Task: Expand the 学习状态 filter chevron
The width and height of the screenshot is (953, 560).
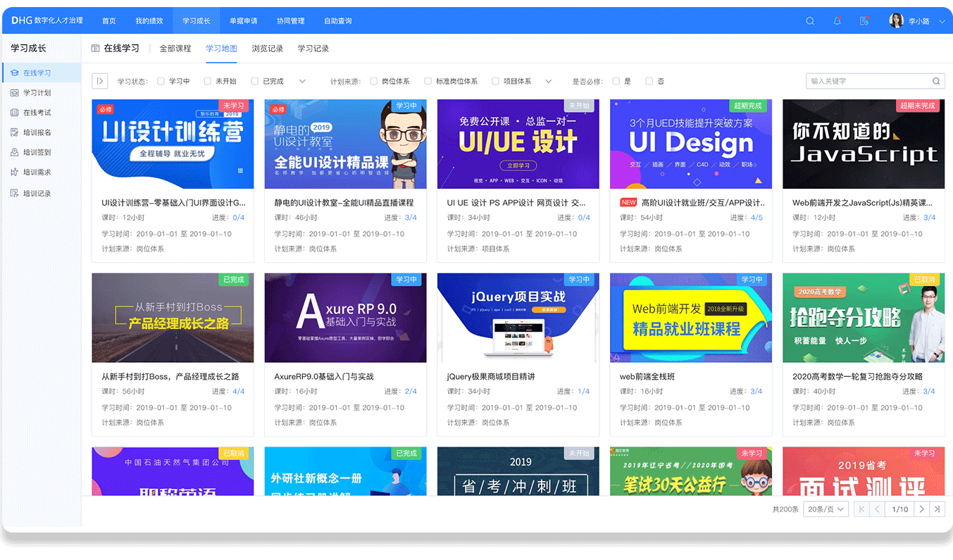Action: click(x=302, y=81)
